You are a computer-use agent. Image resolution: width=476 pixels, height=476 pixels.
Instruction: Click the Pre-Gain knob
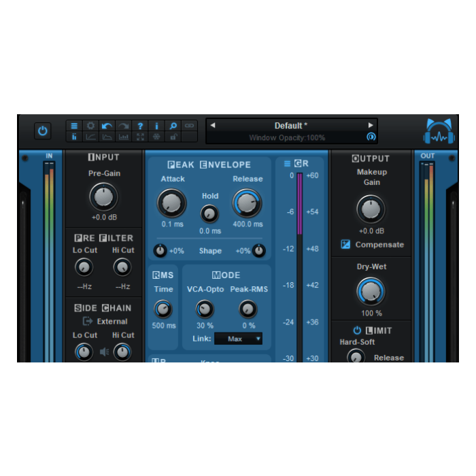(x=103, y=197)
